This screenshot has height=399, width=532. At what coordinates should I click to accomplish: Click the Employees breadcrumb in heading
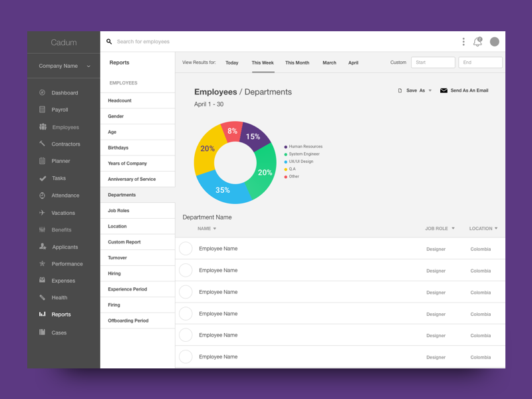coord(215,92)
